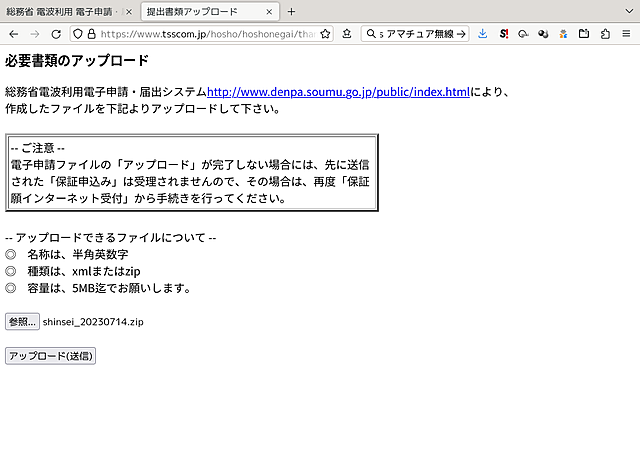The width and height of the screenshot is (640, 476).
Task: Click the orange extension icon
Action: pyautogui.click(x=563, y=34)
